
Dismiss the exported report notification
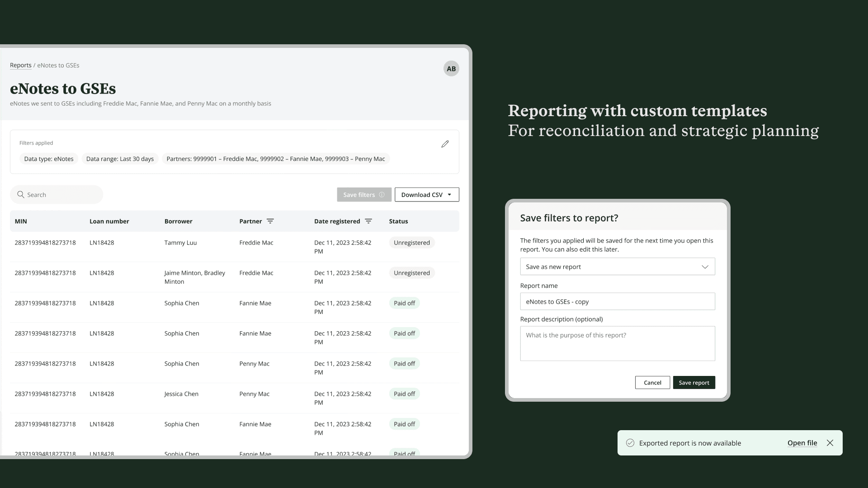(830, 443)
